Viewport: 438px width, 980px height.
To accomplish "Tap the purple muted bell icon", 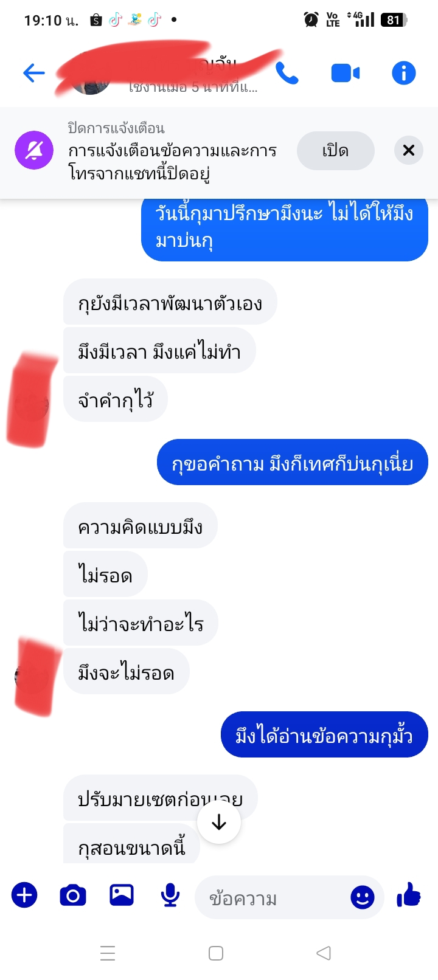I will click(x=34, y=150).
